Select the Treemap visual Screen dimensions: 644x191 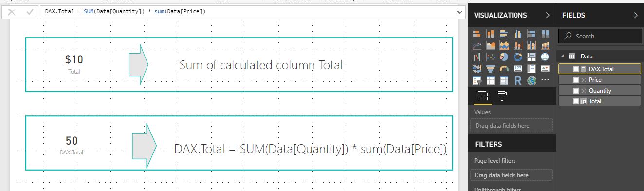click(532, 57)
